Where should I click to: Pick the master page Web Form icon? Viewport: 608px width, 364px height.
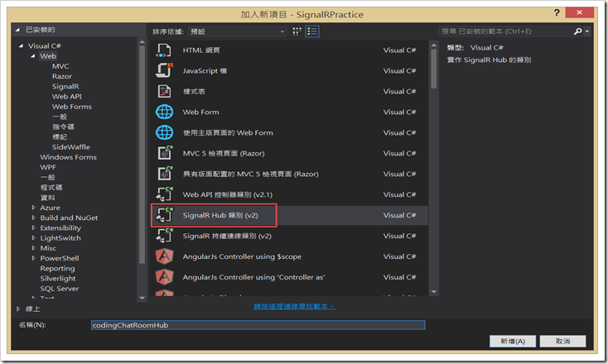point(164,132)
